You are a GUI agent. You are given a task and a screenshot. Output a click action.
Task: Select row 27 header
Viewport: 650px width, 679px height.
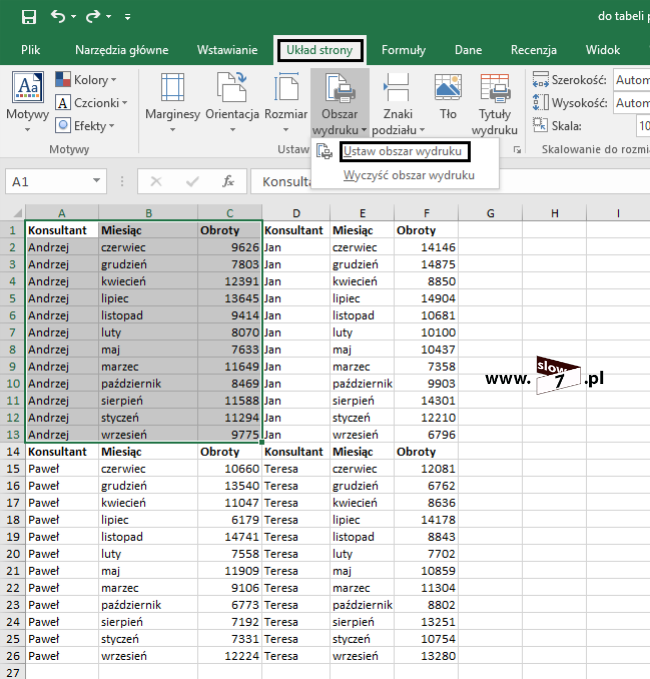click(x=13, y=673)
